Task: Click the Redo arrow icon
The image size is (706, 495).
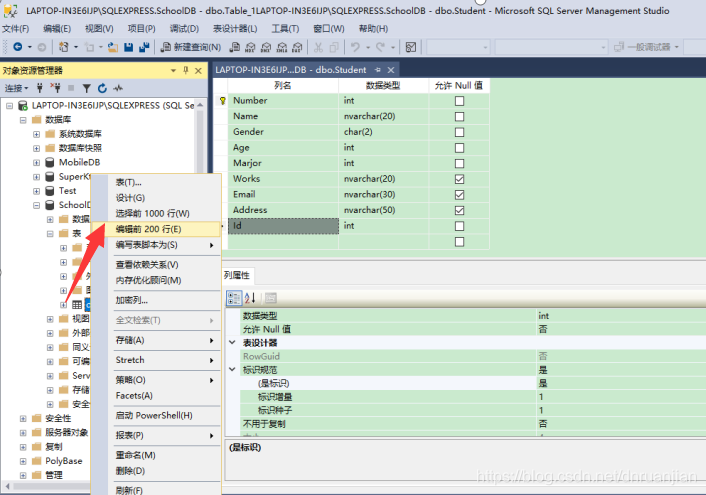Action: (380, 47)
